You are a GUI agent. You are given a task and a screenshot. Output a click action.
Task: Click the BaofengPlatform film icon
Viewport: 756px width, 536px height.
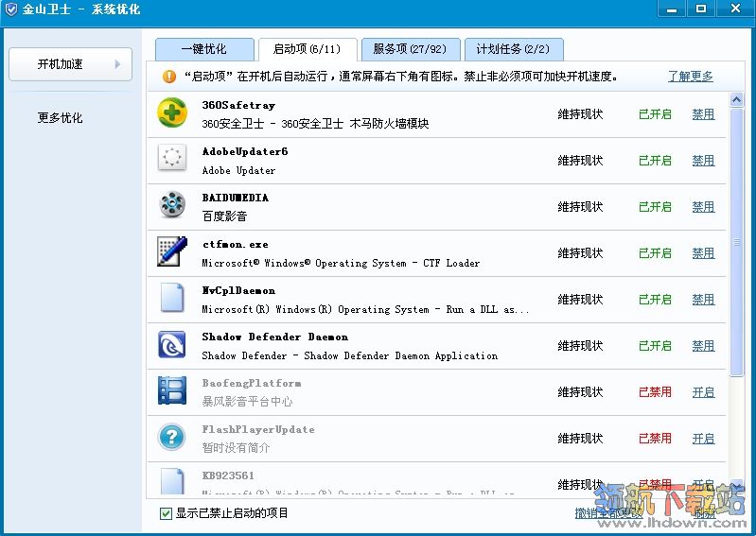(172, 390)
